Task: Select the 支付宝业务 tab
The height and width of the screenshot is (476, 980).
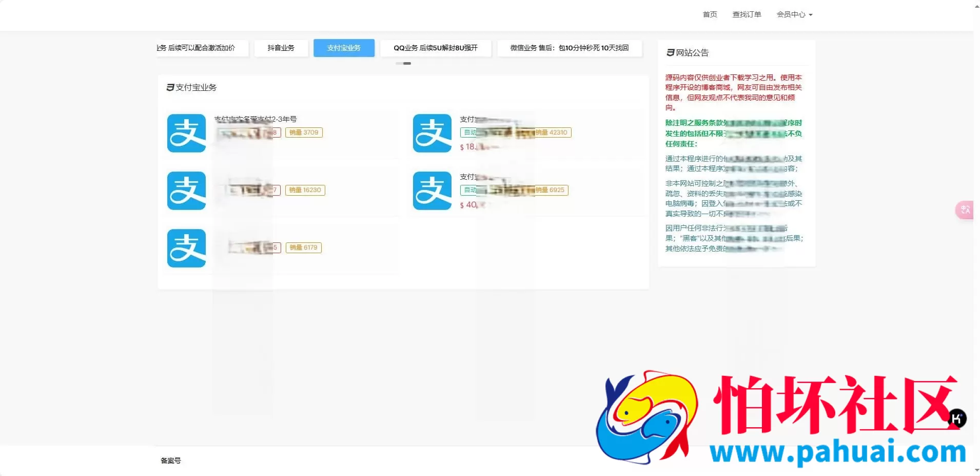Action: click(x=344, y=48)
